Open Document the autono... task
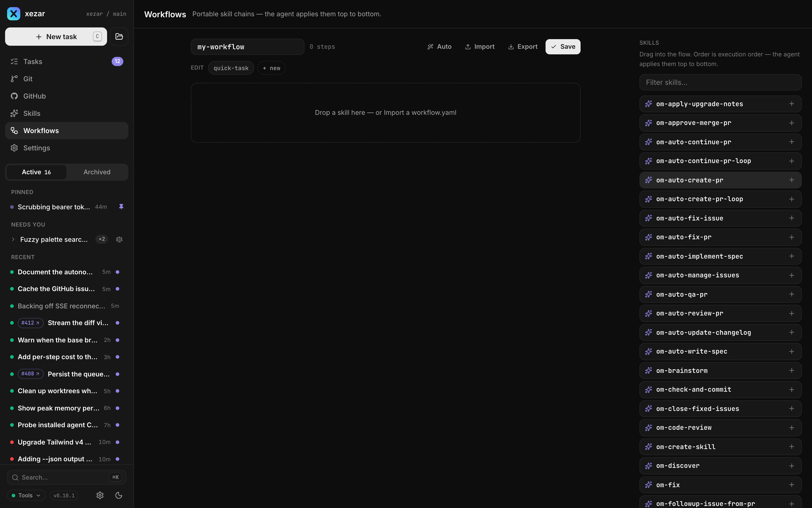The width and height of the screenshot is (812, 508). pos(66,272)
